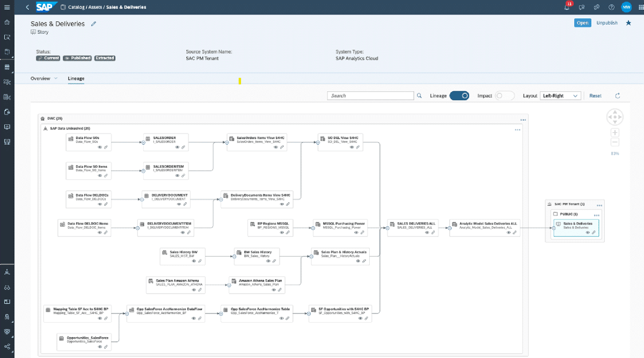The image size is (644, 358).
Task: Click the pan navigation wheel control
Action: tap(615, 116)
